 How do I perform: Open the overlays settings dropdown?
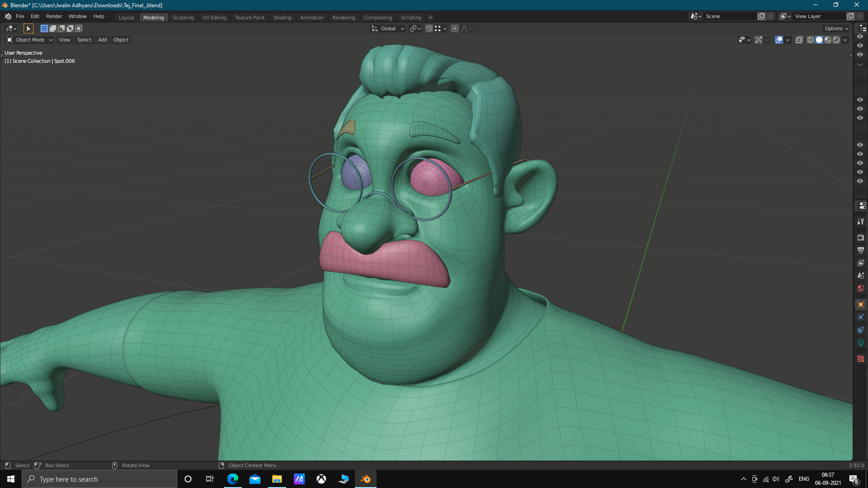[x=788, y=40]
